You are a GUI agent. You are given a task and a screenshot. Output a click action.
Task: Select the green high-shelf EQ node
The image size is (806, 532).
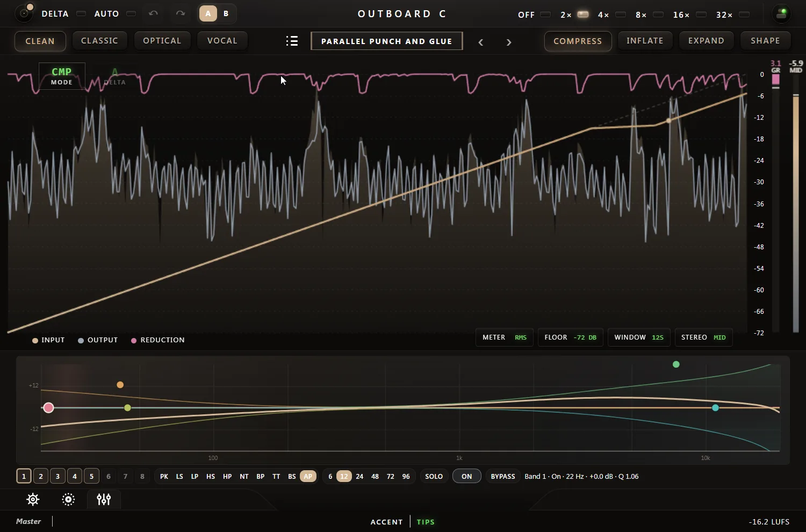(x=676, y=364)
